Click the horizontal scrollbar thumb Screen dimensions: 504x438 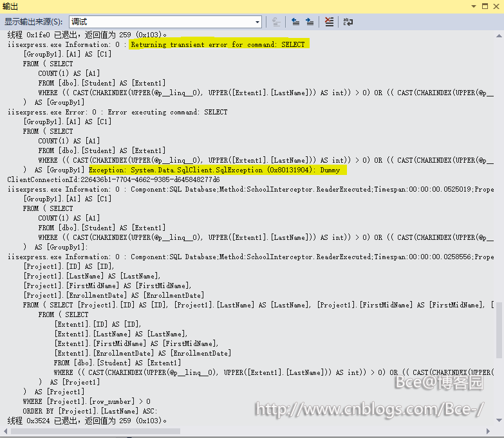pyautogui.click(x=95, y=432)
